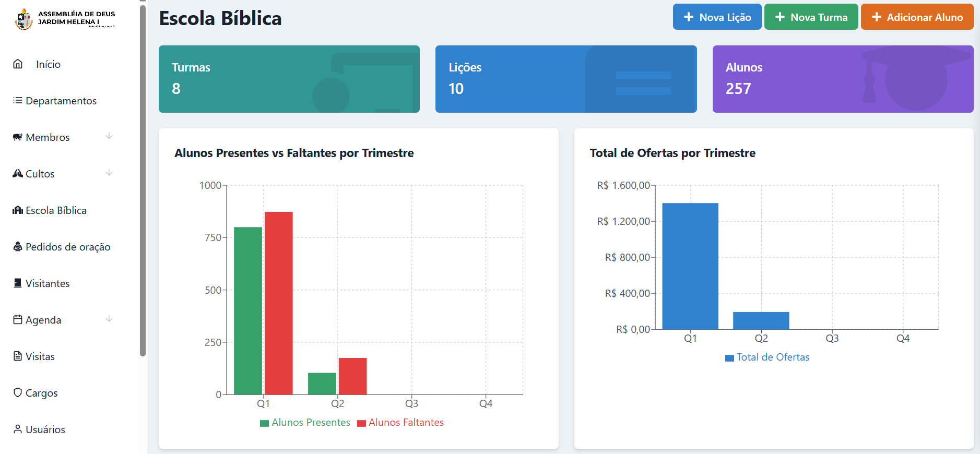
Task: Click the home icon beside Início
Action: 18,64
